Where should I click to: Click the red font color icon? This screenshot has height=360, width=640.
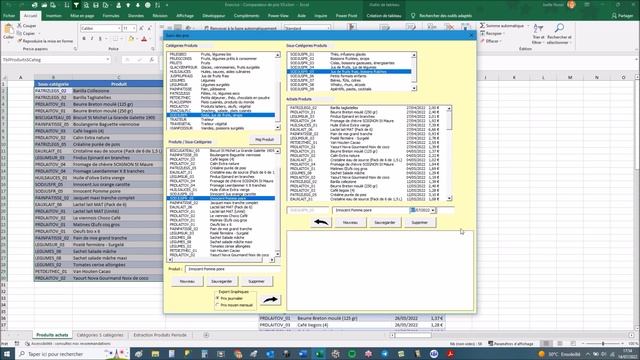pyautogui.click(x=144, y=39)
